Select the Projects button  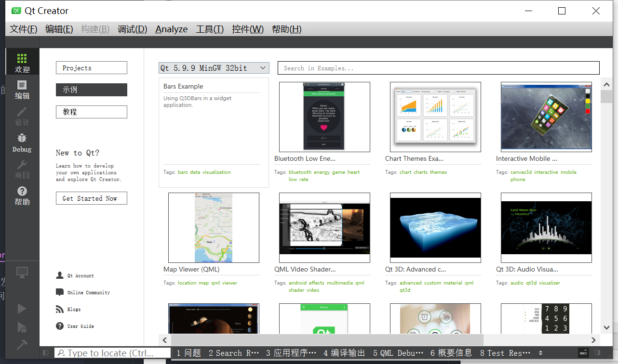pos(92,68)
